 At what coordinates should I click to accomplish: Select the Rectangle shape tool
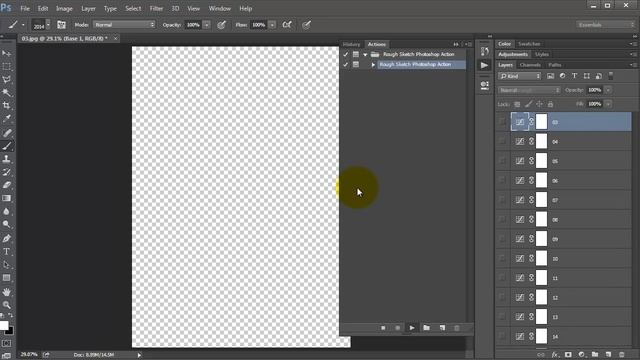(x=7, y=278)
